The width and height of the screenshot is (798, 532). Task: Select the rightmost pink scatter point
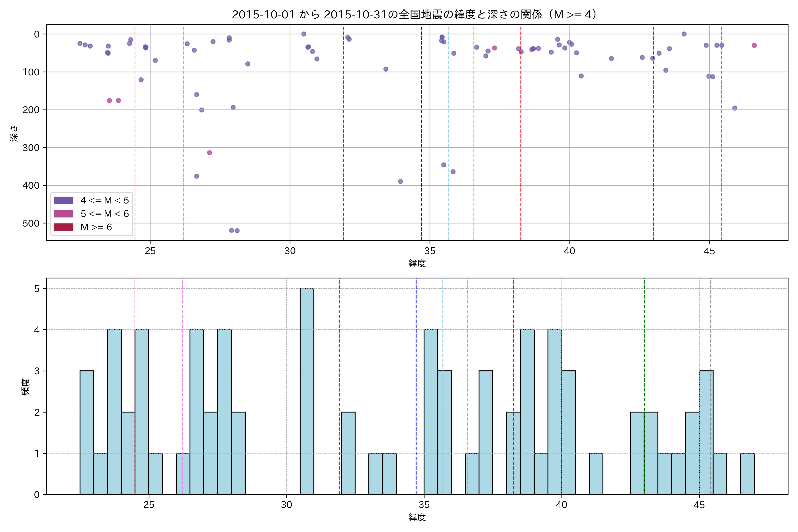pyautogui.click(x=754, y=45)
